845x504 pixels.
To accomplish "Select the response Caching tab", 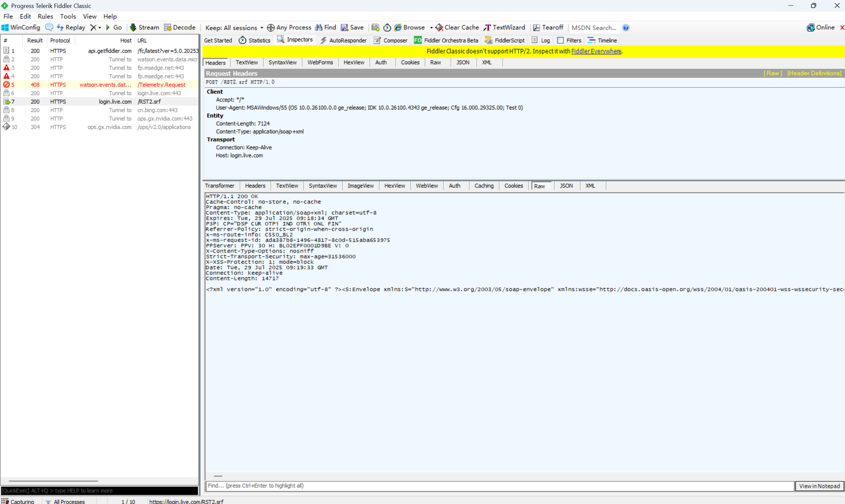I will 484,186.
